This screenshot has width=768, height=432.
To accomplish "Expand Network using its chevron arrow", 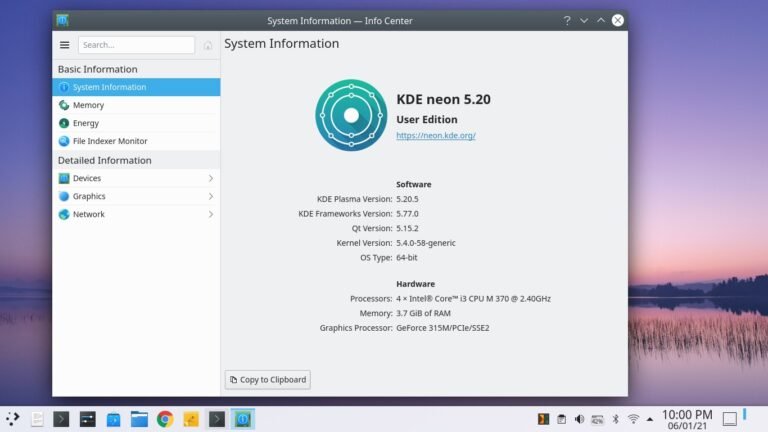I will click(211, 214).
